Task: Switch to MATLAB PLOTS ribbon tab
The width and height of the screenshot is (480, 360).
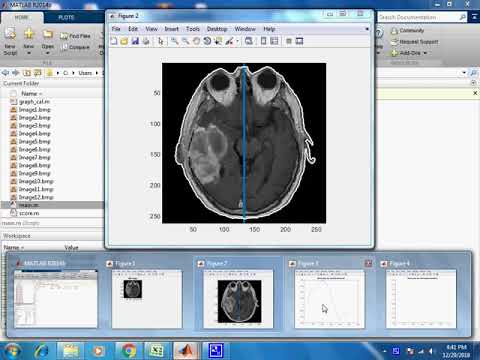Action: (66, 17)
